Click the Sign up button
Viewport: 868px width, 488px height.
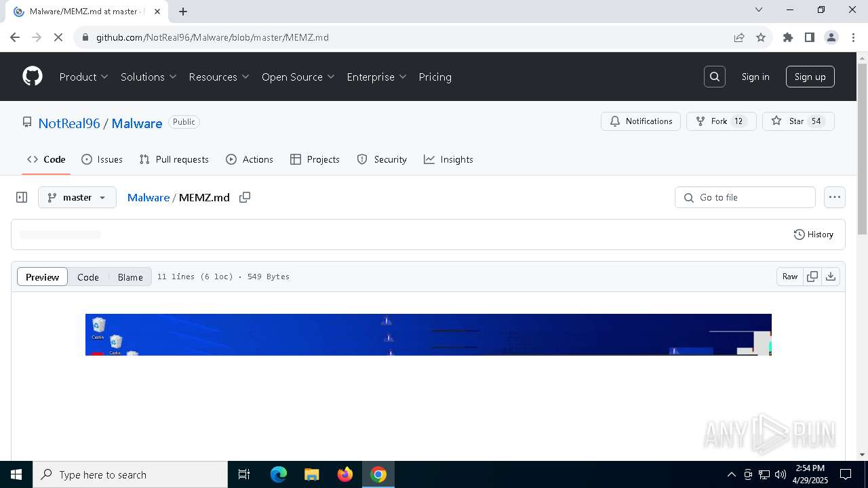point(810,77)
